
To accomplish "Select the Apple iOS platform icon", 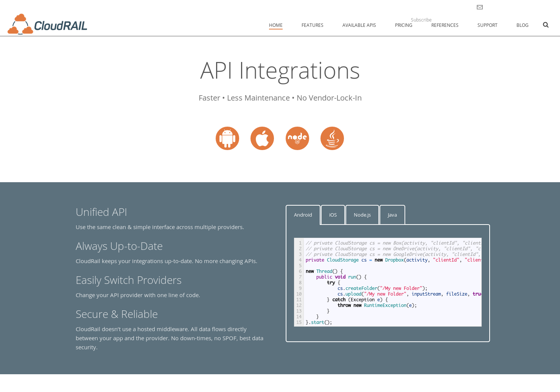I will pyautogui.click(x=262, y=138).
